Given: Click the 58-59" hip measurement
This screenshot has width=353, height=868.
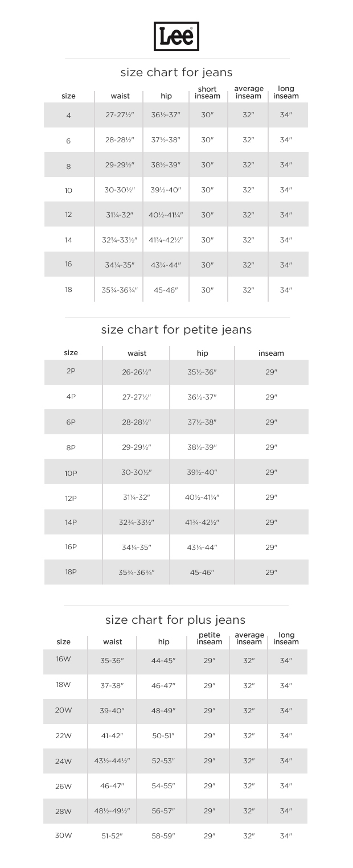Looking at the screenshot, I should pos(163,836).
